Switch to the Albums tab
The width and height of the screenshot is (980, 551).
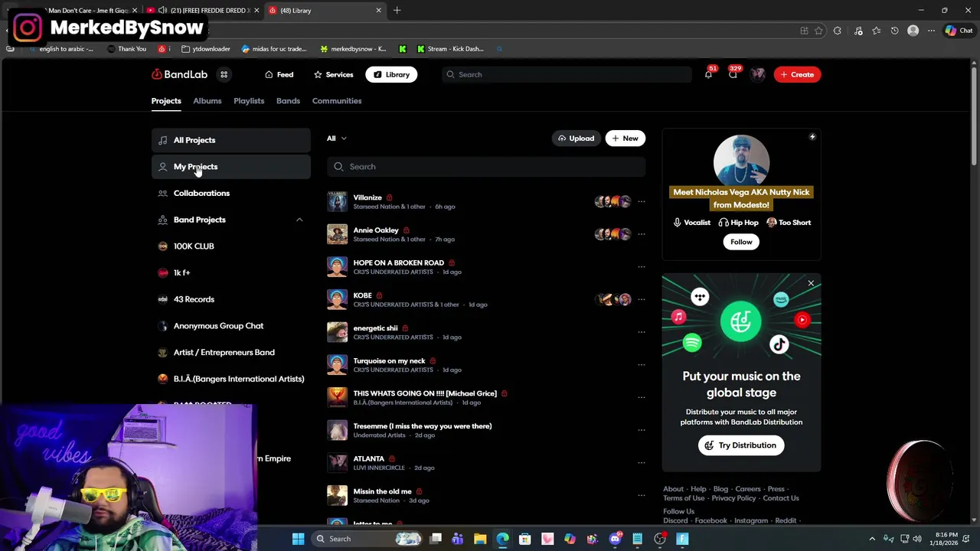tap(207, 101)
